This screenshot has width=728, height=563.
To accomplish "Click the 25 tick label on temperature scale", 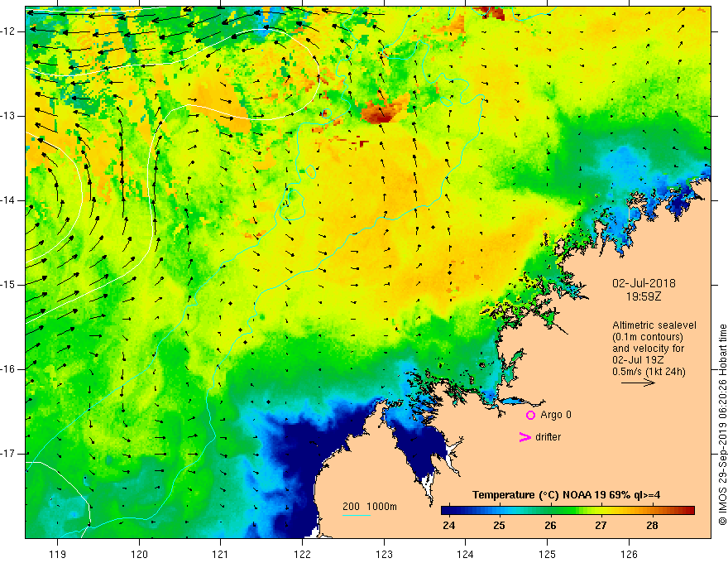I will 499,526.
